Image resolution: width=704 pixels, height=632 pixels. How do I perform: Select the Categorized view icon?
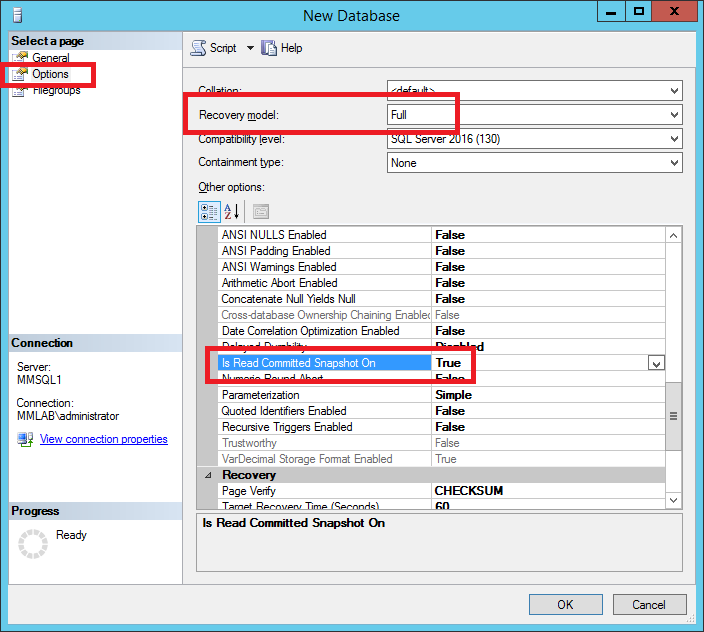tap(209, 211)
